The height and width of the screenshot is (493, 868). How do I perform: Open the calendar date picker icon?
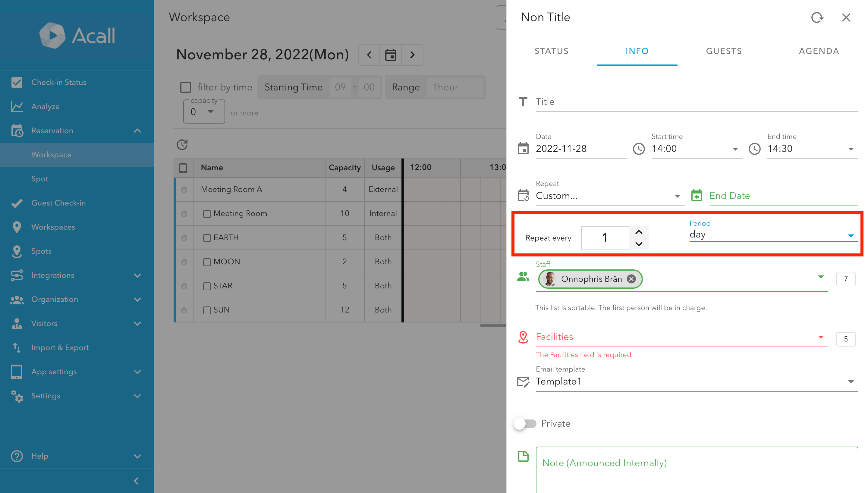pos(390,55)
